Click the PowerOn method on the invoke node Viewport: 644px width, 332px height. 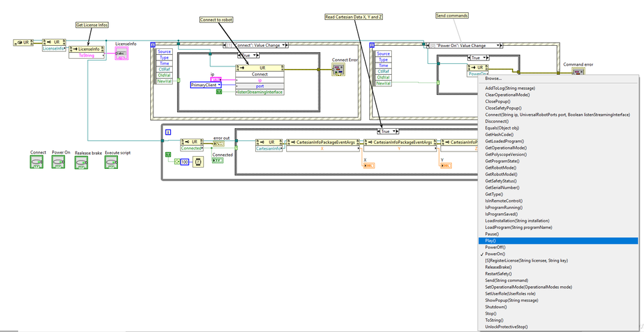click(x=478, y=74)
